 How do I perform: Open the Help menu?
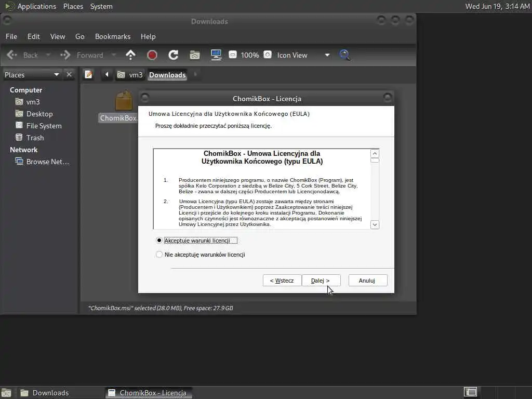click(148, 36)
